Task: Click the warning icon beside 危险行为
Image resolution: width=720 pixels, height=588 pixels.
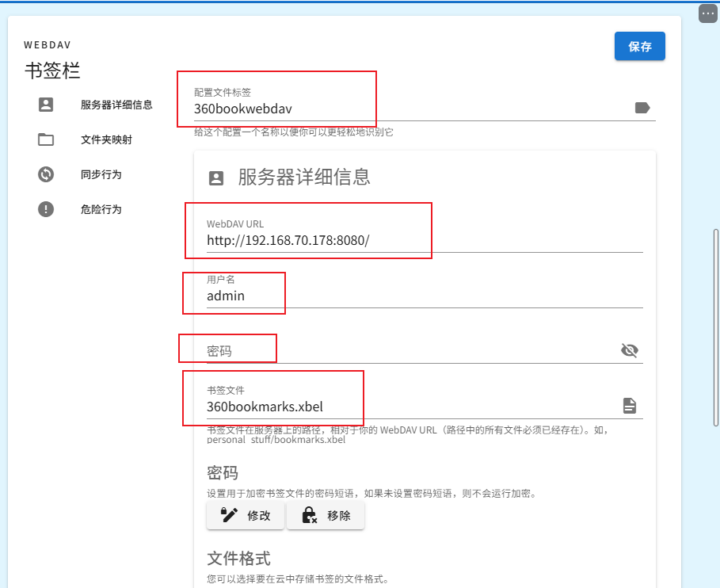Action: pos(46,209)
